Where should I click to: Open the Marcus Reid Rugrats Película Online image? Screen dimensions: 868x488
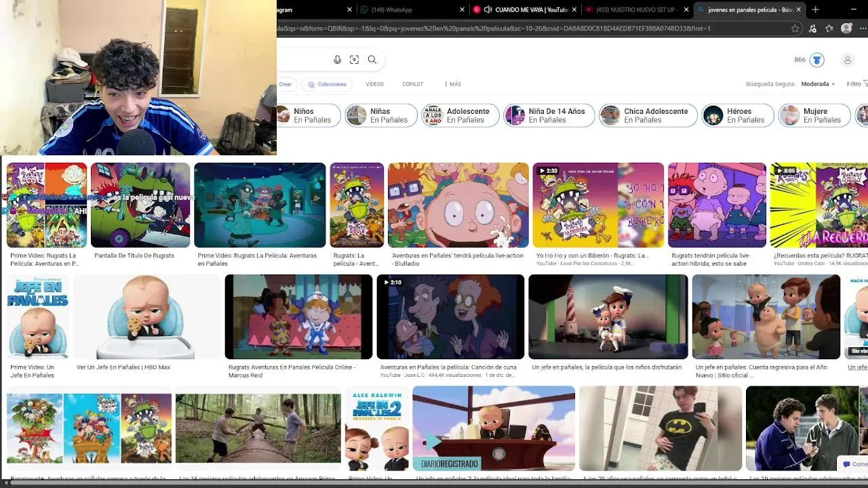pyautogui.click(x=298, y=317)
